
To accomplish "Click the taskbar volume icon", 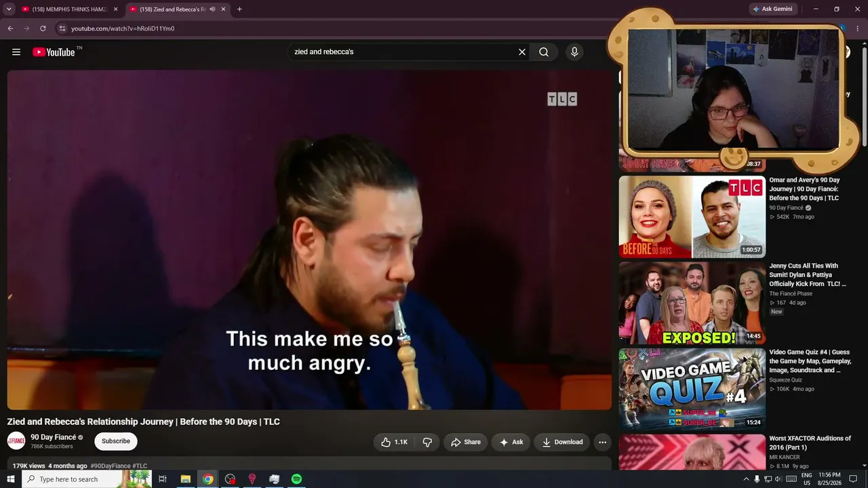I will [x=778, y=479].
